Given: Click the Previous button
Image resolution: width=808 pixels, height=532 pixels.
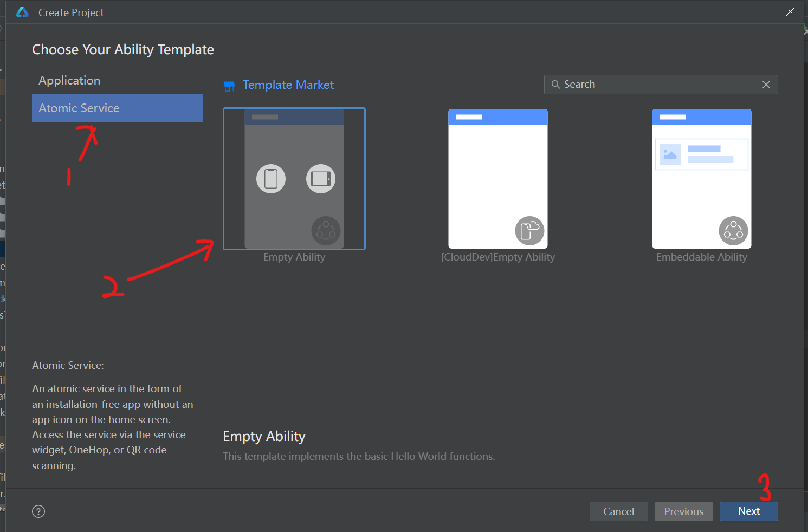Looking at the screenshot, I should pos(684,511).
